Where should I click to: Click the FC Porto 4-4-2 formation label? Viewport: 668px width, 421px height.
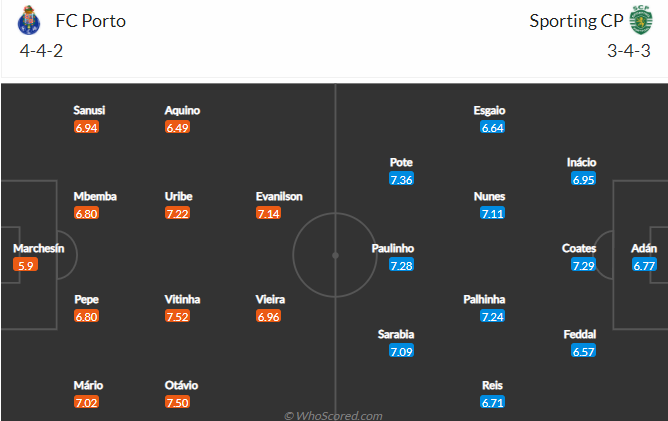(41, 51)
